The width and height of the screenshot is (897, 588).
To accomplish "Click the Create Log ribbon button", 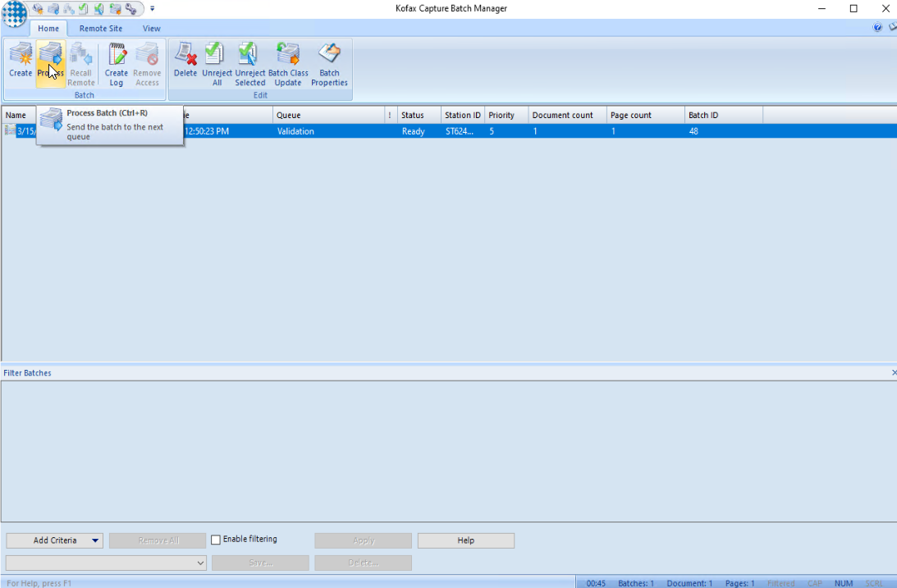I will click(117, 64).
